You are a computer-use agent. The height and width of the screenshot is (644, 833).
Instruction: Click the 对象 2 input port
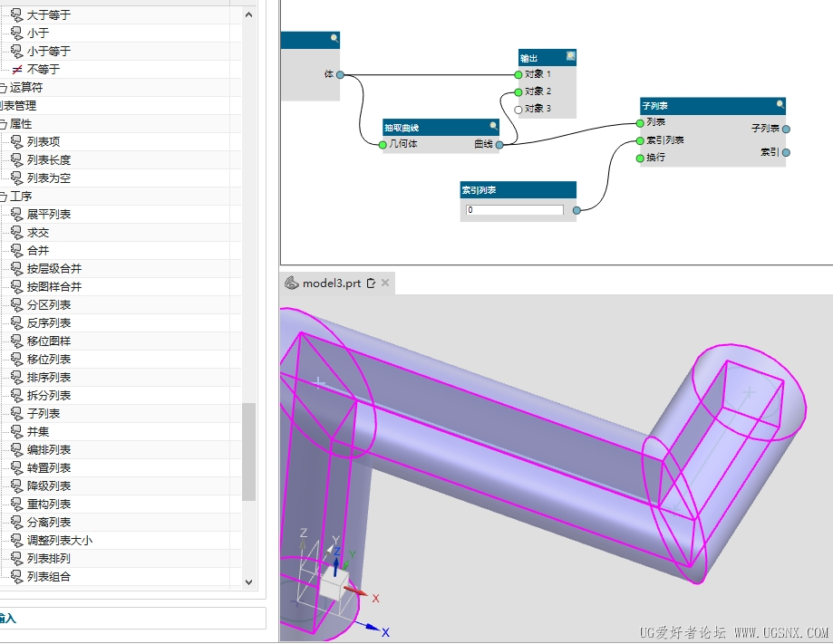tap(518, 92)
